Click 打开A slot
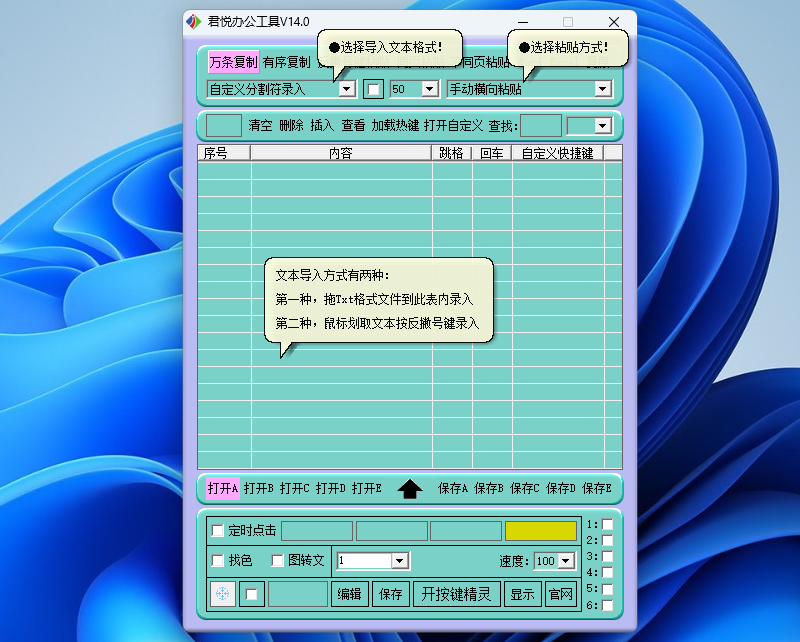This screenshot has height=642, width=800. (x=223, y=488)
